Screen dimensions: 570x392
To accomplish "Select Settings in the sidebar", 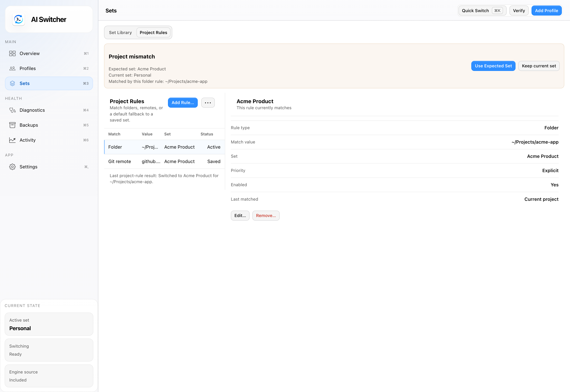I will point(49,167).
